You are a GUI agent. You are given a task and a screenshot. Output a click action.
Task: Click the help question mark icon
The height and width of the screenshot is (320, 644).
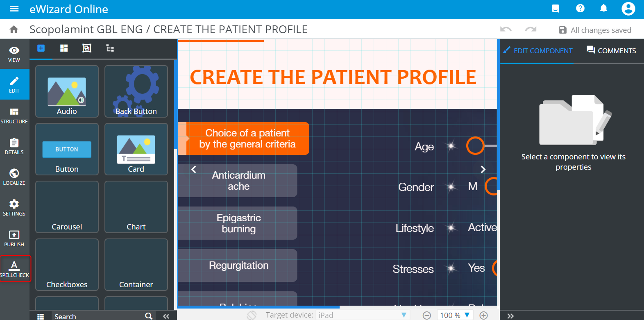pos(580,9)
